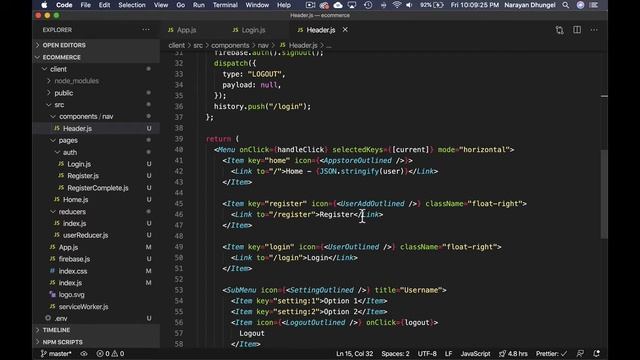Viewport: 640px width, 360px height.
Task: Expand the Timeline section
Action: tap(96, 330)
